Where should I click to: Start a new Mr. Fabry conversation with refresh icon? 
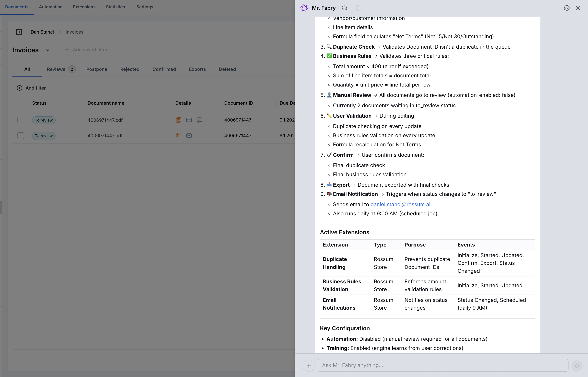tap(344, 8)
